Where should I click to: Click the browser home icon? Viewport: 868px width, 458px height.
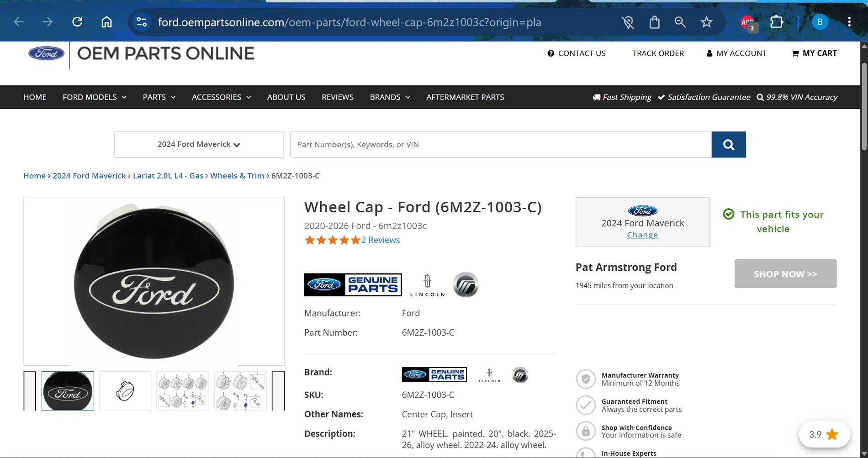[x=106, y=22]
